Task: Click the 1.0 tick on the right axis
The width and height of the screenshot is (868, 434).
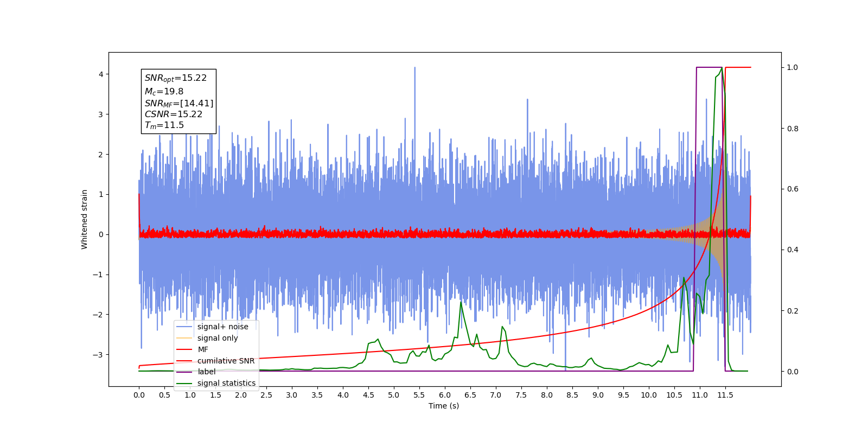Action: click(x=793, y=67)
